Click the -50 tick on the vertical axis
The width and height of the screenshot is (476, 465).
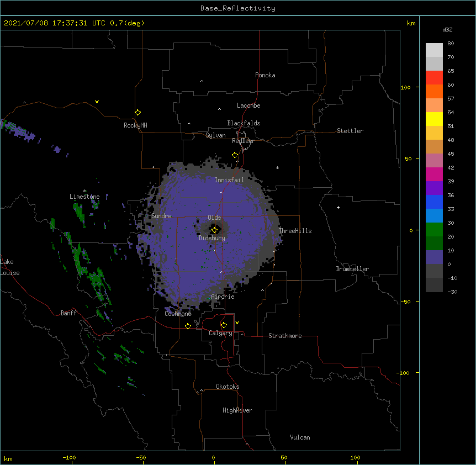coord(405,302)
